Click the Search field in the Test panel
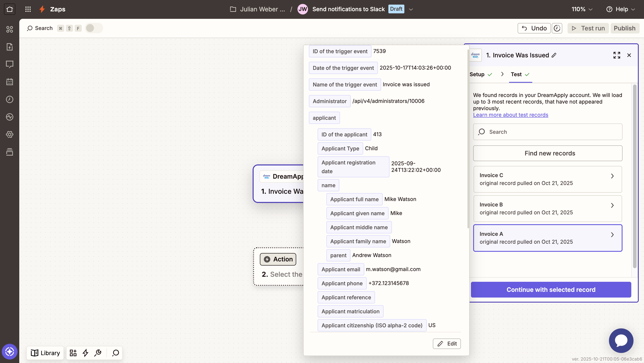This screenshot has width=644, height=363. tap(547, 132)
